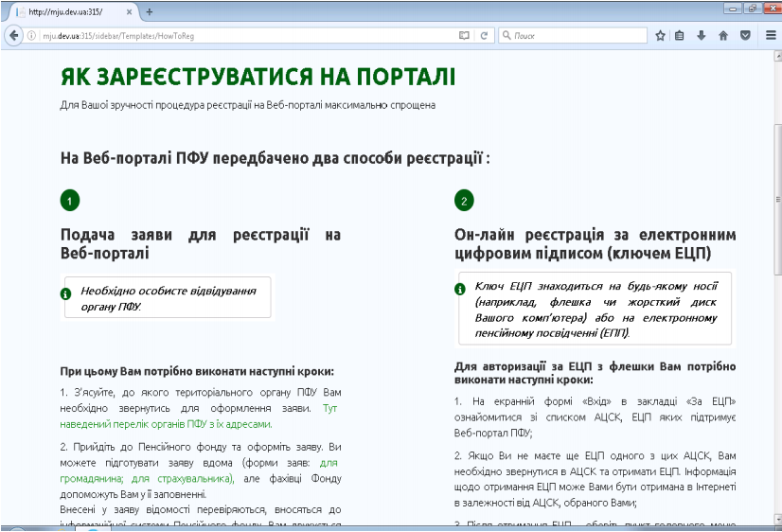Show bookmarks list icon
The height and width of the screenshot is (532, 782).
679,35
